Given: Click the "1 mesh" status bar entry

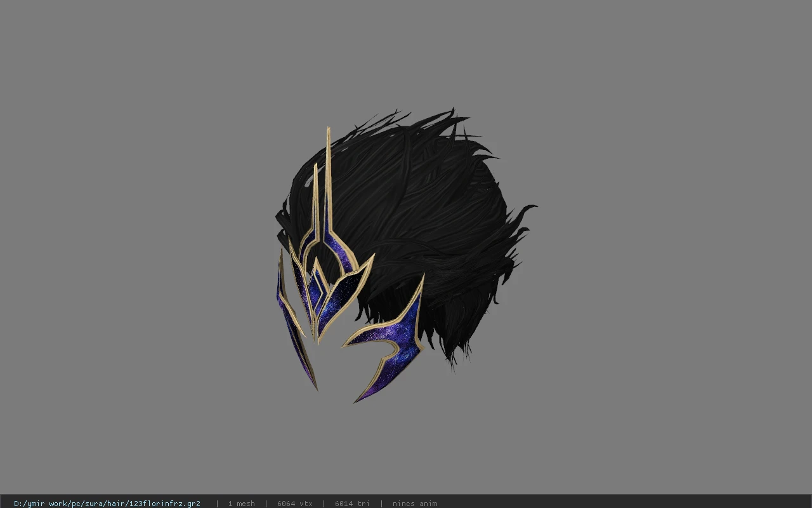Looking at the screenshot, I should [242, 504].
